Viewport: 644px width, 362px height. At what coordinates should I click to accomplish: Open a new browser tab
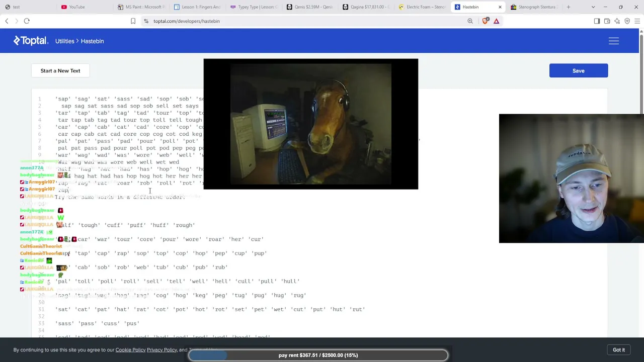[569, 7]
